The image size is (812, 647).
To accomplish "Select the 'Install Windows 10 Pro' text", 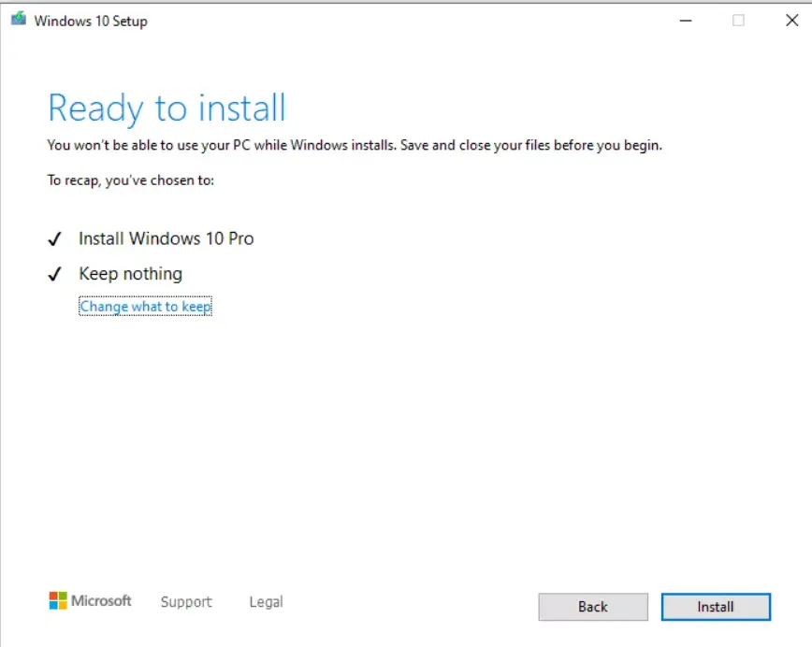I will point(167,238).
